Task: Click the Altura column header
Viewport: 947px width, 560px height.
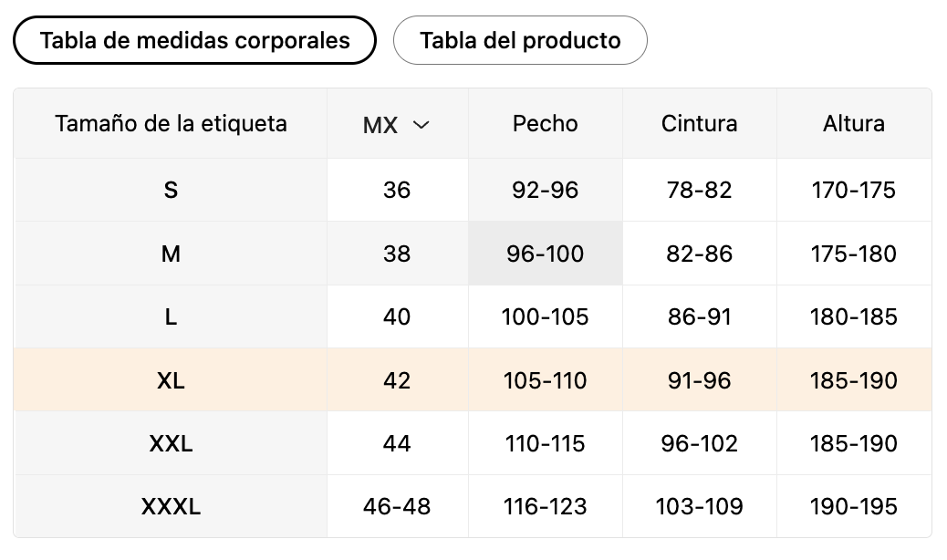Action: point(854,124)
